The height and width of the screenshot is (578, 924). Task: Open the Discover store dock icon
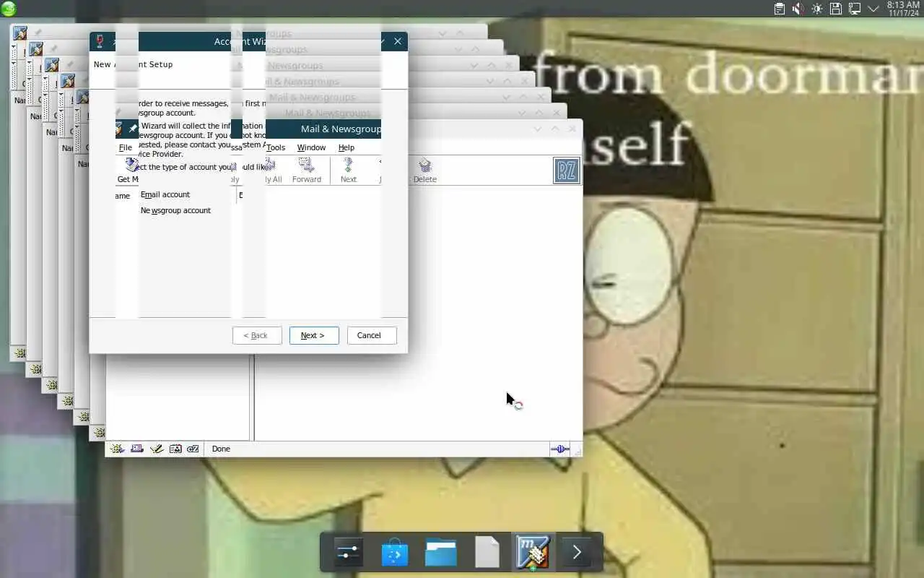pyautogui.click(x=394, y=553)
